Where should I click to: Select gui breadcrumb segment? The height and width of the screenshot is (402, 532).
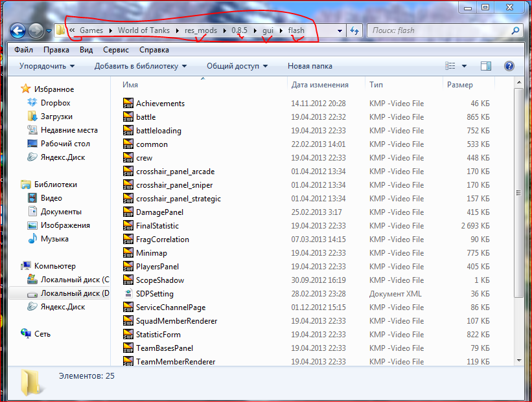268,30
